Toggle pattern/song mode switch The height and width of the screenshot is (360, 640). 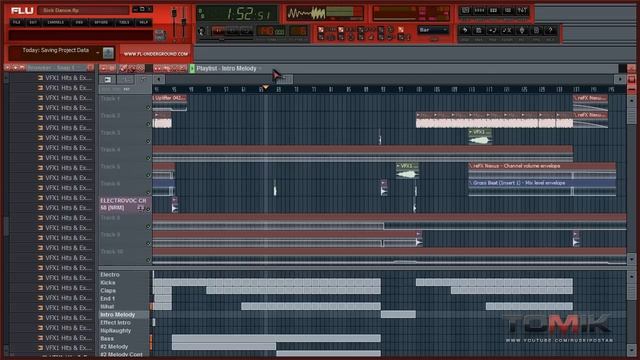pyautogui.click(x=202, y=31)
